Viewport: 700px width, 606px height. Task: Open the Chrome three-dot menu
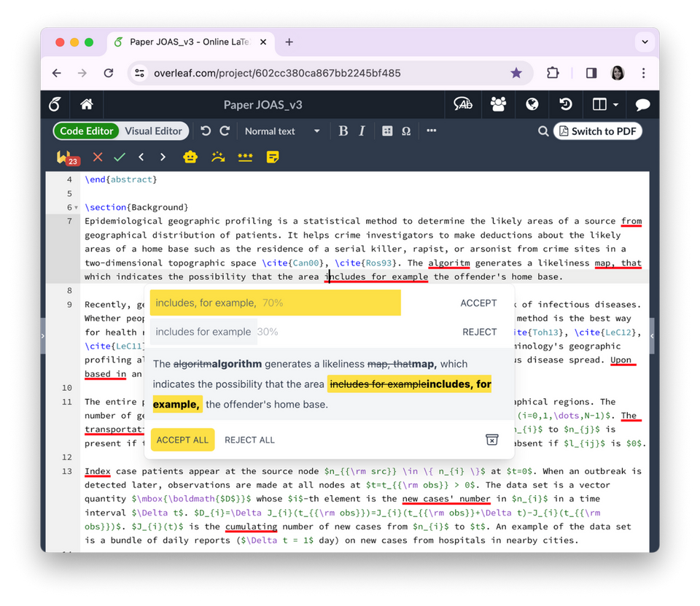[x=643, y=73]
